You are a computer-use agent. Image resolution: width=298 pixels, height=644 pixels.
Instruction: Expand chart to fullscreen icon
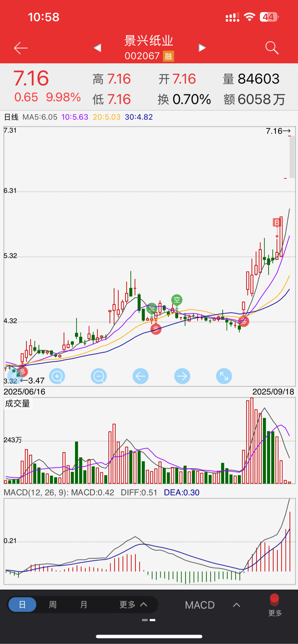[x=224, y=376]
